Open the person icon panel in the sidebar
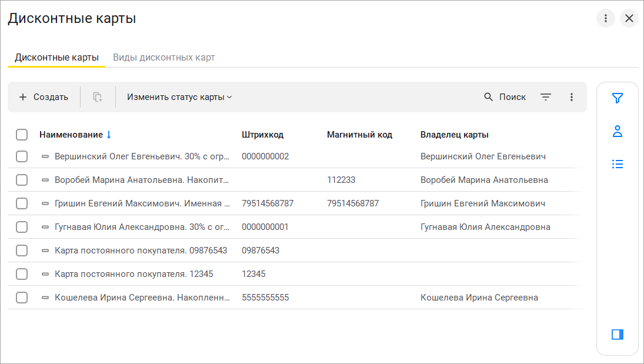This screenshot has width=644, height=364. tap(617, 131)
